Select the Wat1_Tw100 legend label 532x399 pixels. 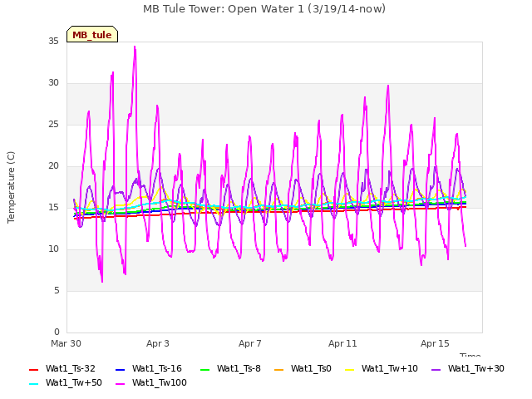click(160, 383)
